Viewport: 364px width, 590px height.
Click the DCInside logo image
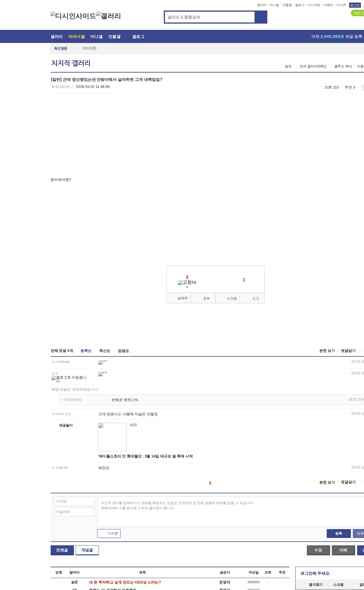click(73, 16)
